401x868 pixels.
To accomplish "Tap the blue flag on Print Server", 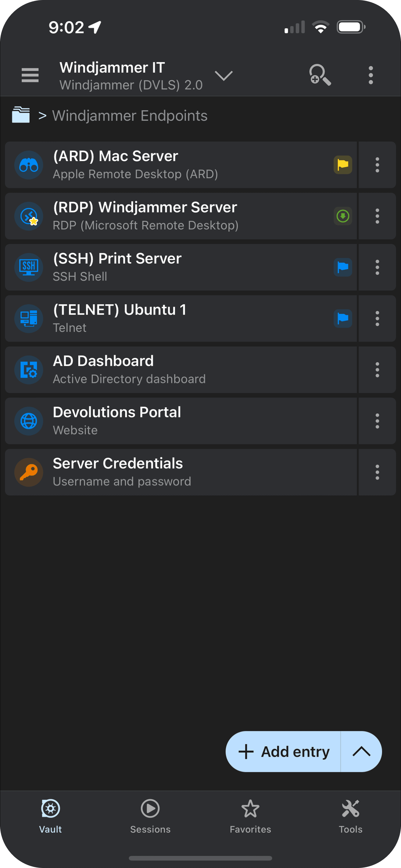I will click(343, 267).
